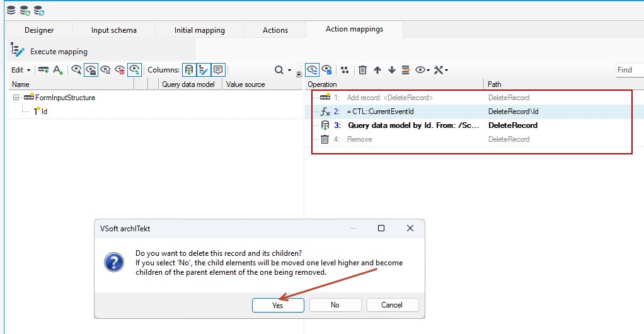Click the question mark icon in dialog
Viewport: 644px width, 334px height.
(x=114, y=263)
